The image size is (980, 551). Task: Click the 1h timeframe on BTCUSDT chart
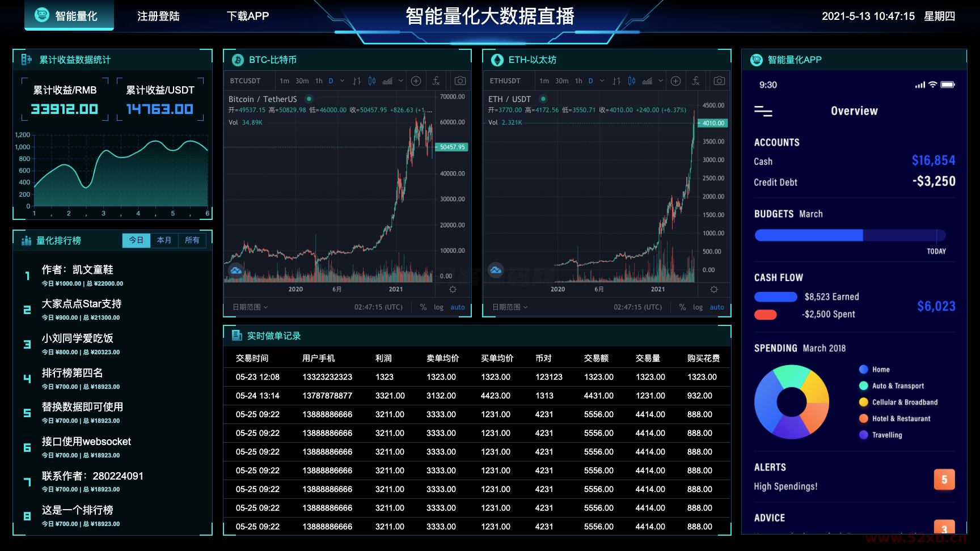coord(319,80)
